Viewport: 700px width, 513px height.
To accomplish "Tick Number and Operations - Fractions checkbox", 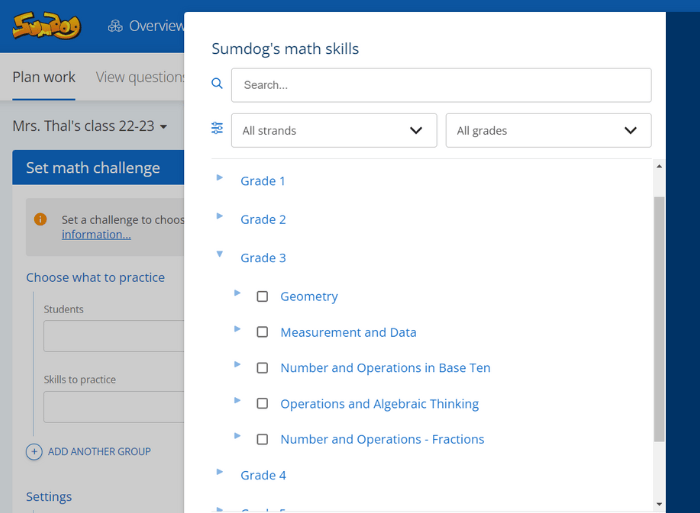I will [262, 439].
